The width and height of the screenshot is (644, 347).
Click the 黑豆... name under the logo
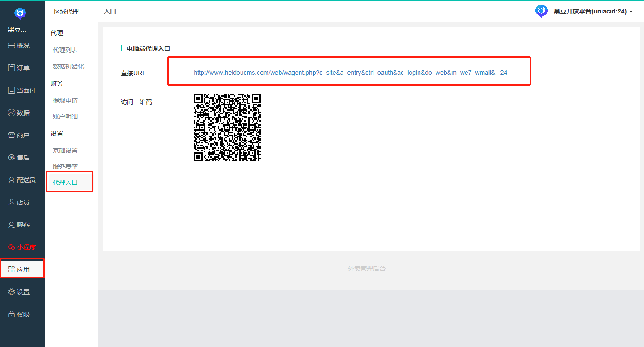pyautogui.click(x=17, y=30)
